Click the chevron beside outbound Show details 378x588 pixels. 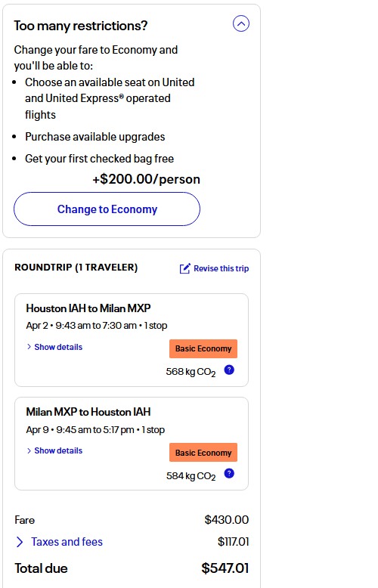pyautogui.click(x=29, y=347)
